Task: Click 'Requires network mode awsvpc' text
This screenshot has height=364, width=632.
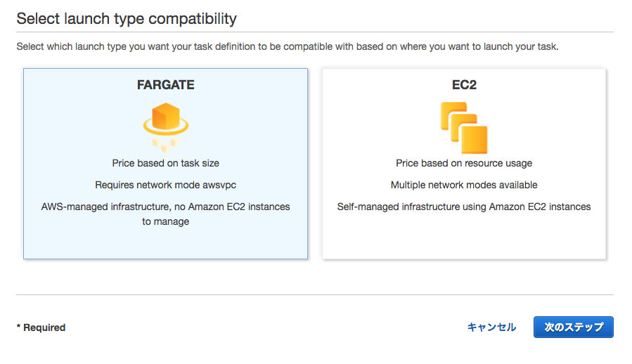Action: [166, 185]
